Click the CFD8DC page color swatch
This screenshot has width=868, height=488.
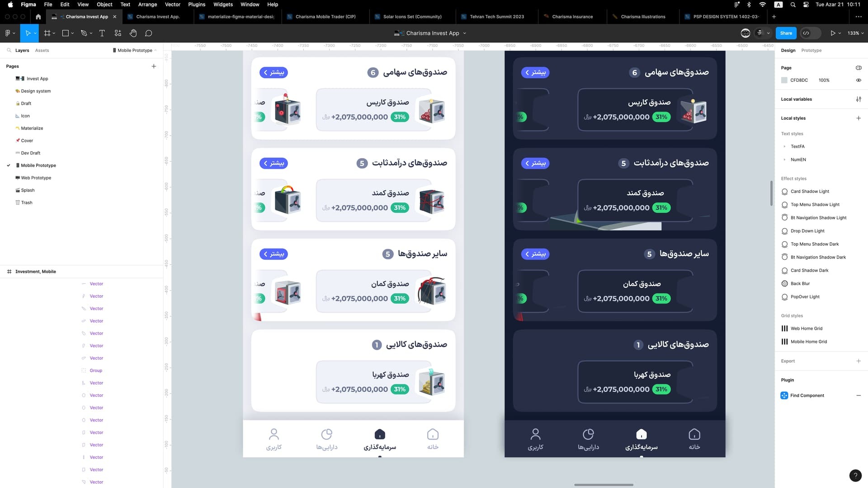[x=784, y=80]
